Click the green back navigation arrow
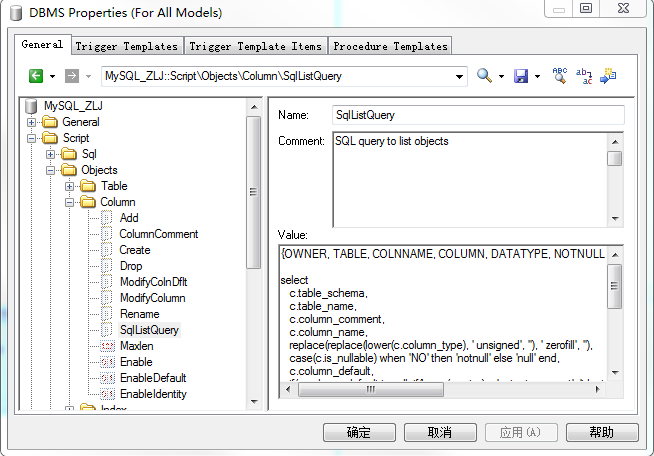Image resolution: width=654 pixels, height=456 pixels. pyautogui.click(x=36, y=76)
